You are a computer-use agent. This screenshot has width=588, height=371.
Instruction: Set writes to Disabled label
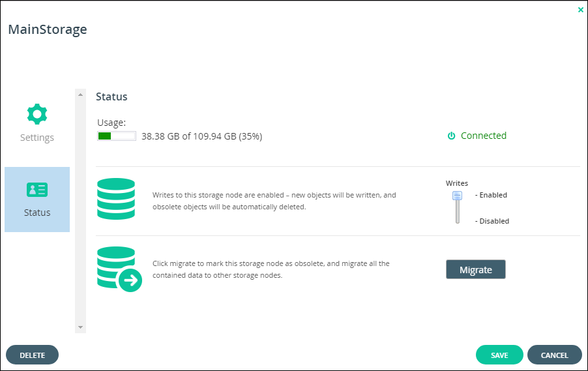[492, 221]
